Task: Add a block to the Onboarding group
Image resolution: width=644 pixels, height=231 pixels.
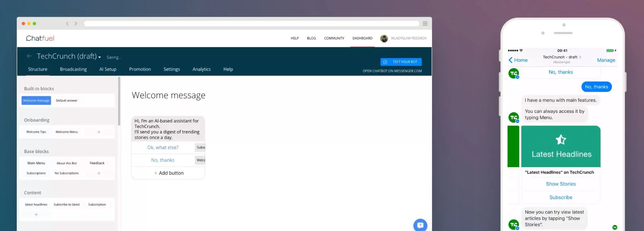Action: pos(99,132)
